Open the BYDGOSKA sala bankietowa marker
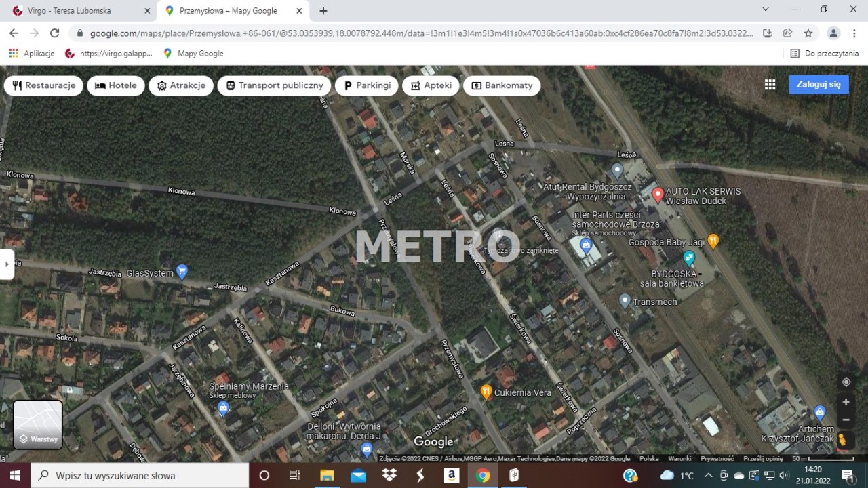 (689, 258)
